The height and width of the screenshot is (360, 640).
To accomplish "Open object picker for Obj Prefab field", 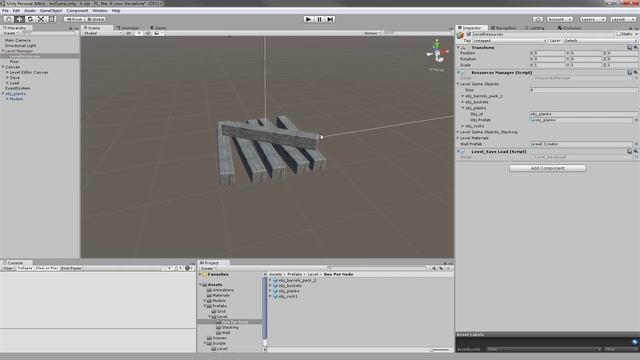I will click(x=636, y=120).
